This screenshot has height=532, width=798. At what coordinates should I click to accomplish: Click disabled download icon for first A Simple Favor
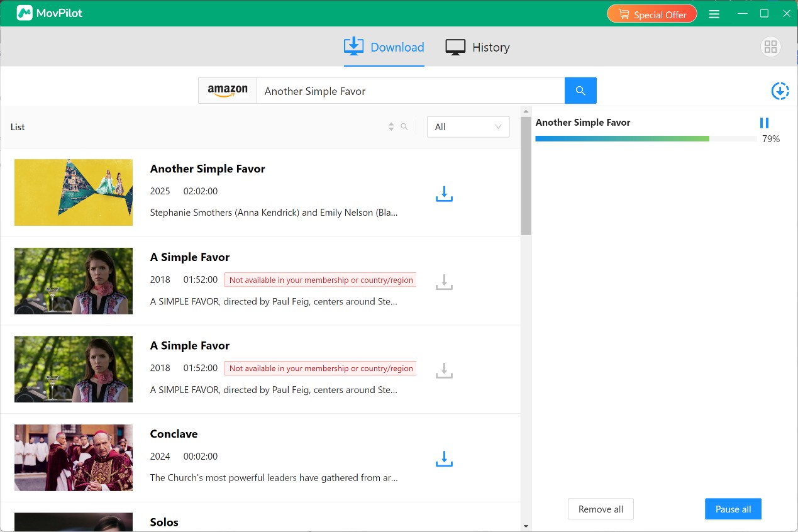pyautogui.click(x=444, y=282)
